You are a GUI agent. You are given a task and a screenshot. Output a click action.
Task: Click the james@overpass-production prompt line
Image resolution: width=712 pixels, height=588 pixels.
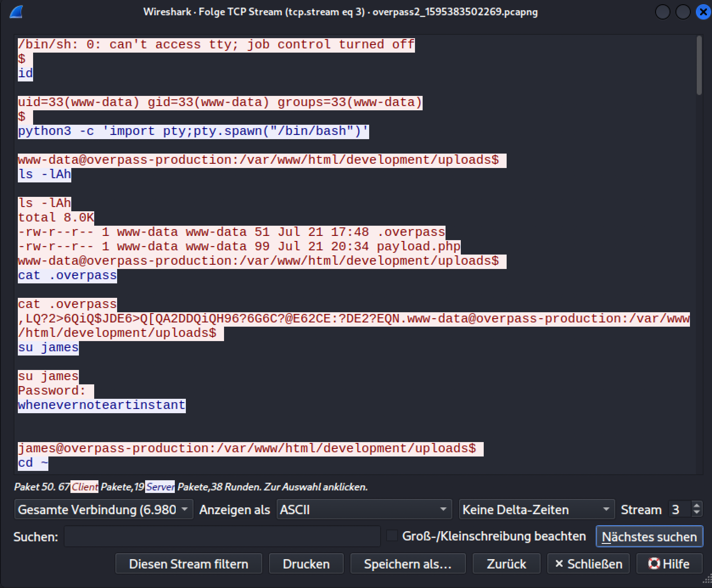pyautogui.click(x=251, y=448)
